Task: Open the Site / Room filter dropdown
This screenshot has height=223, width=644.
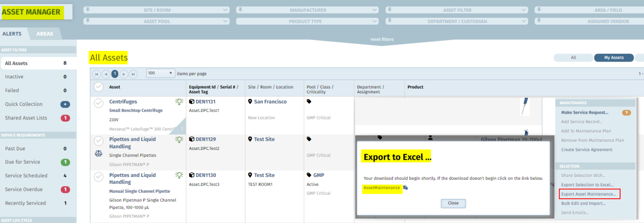Action: coord(157,10)
